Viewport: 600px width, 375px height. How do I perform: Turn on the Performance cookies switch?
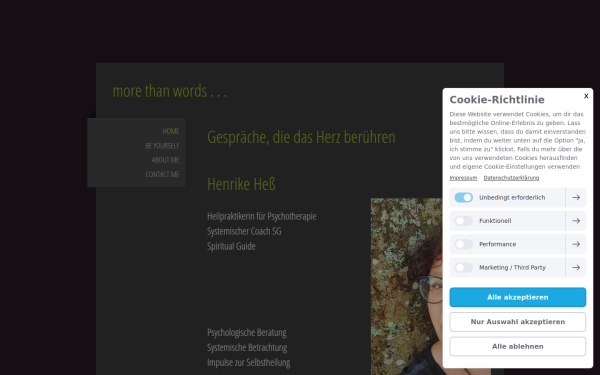point(463,244)
